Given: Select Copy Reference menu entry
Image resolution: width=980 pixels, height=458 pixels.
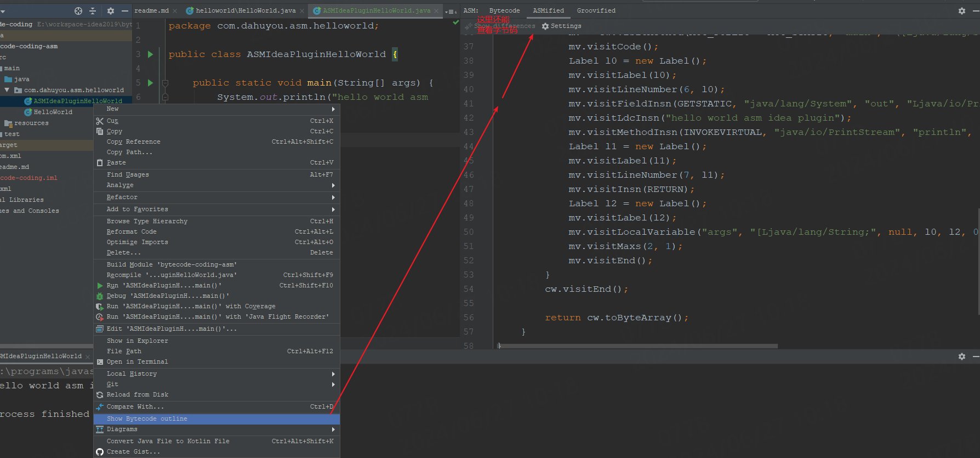Looking at the screenshot, I should coord(216,142).
